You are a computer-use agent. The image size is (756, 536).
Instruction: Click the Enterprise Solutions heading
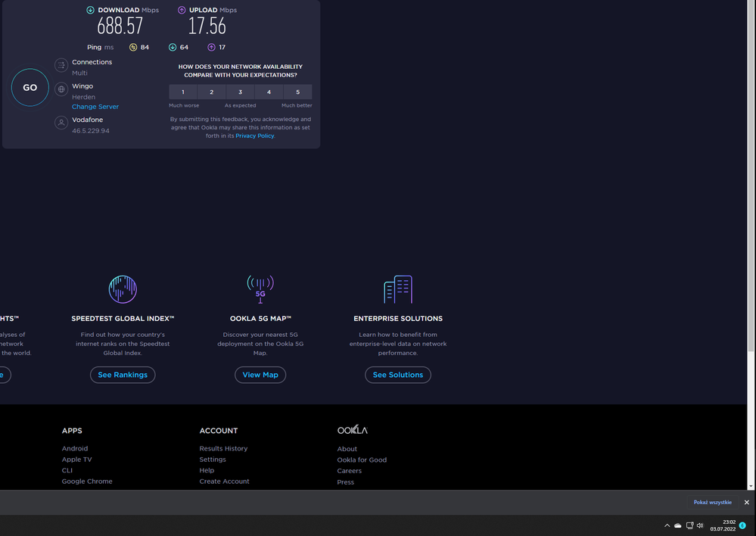(x=398, y=319)
